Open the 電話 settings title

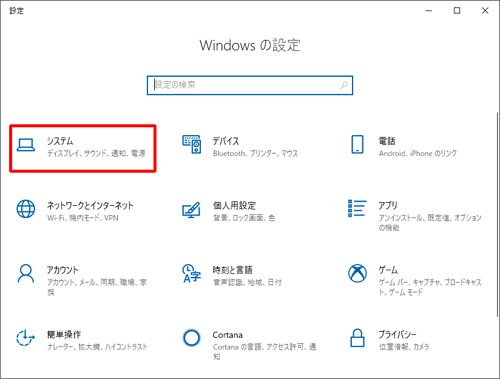(x=387, y=141)
